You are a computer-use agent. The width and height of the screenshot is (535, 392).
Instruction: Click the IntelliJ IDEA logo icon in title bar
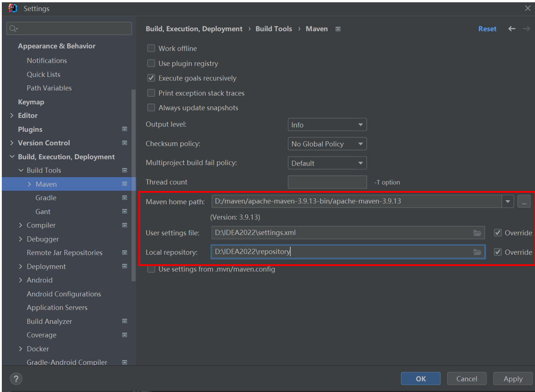[x=13, y=8]
